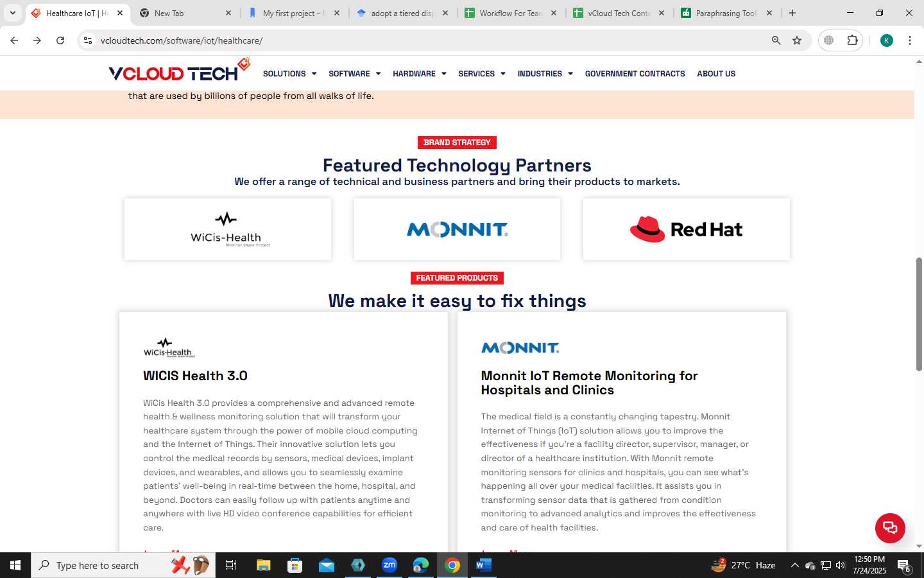Open the Extensions puzzle icon
This screenshot has width=924, height=578.
click(852, 40)
